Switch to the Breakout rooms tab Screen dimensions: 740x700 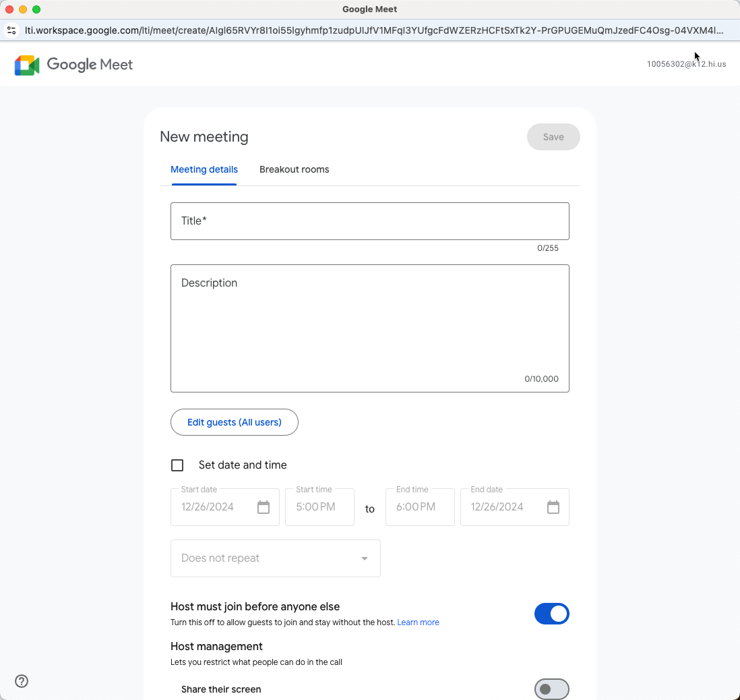pyautogui.click(x=295, y=169)
